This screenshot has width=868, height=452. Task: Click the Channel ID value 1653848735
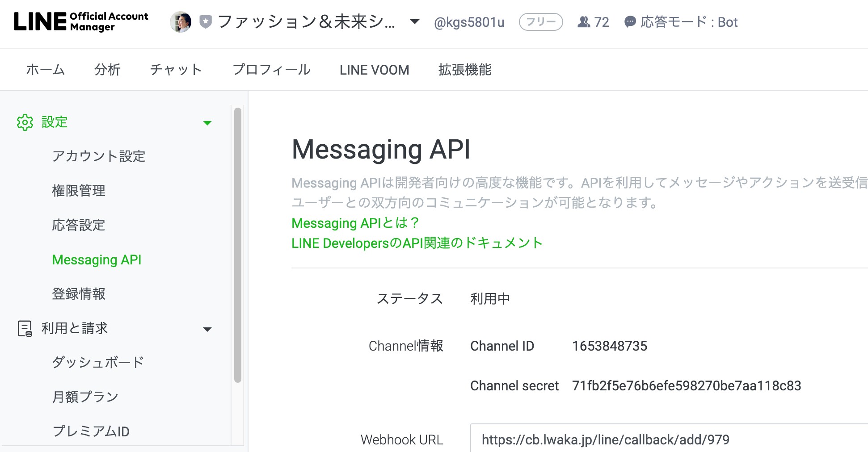point(610,346)
